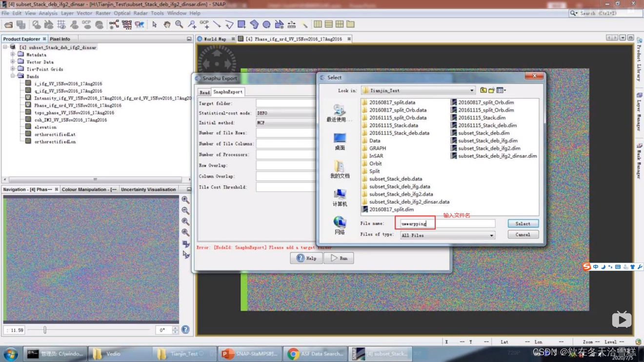Screen dimensions: 644x362
Task: Open the Graph Builder toolbar icon
Action: pyautogui.click(x=114, y=24)
